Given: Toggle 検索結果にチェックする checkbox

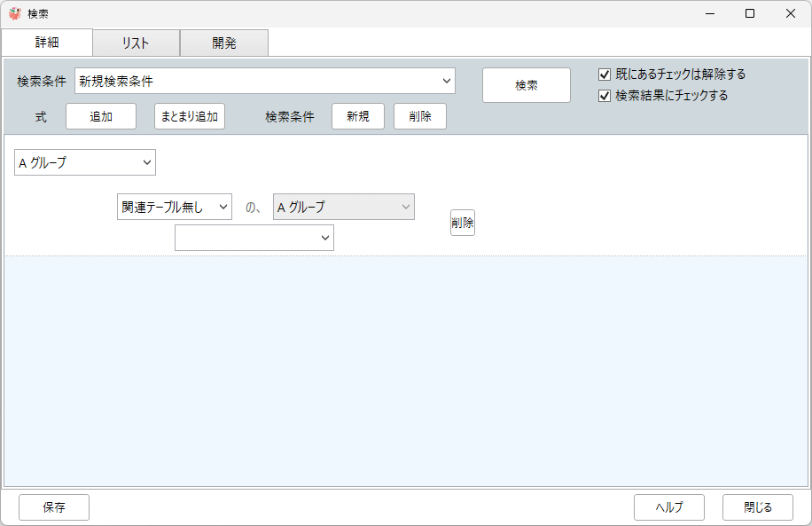Looking at the screenshot, I should (x=605, y=96).
